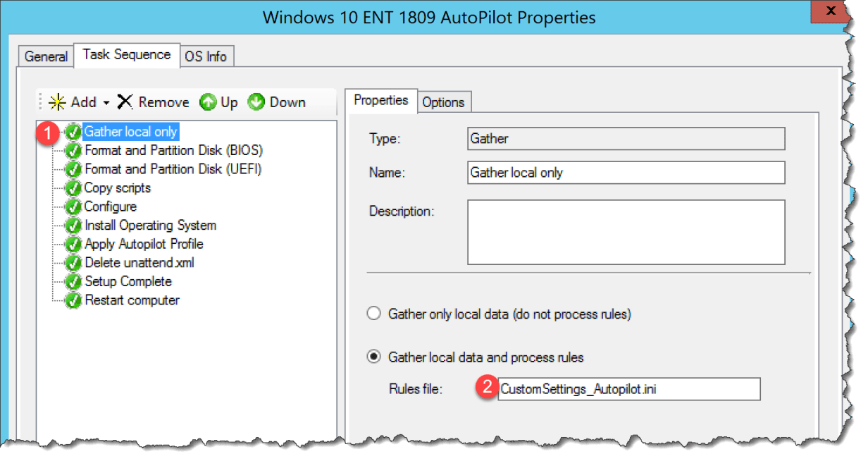Click the status icon beside Apply Autopilot Profile

[x=74, y=244]
